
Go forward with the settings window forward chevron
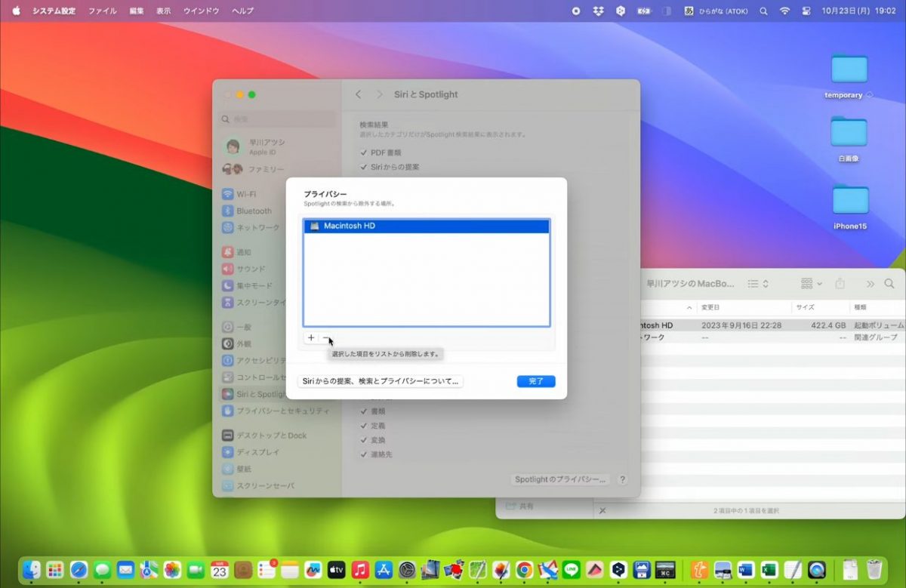pos(380,94)
